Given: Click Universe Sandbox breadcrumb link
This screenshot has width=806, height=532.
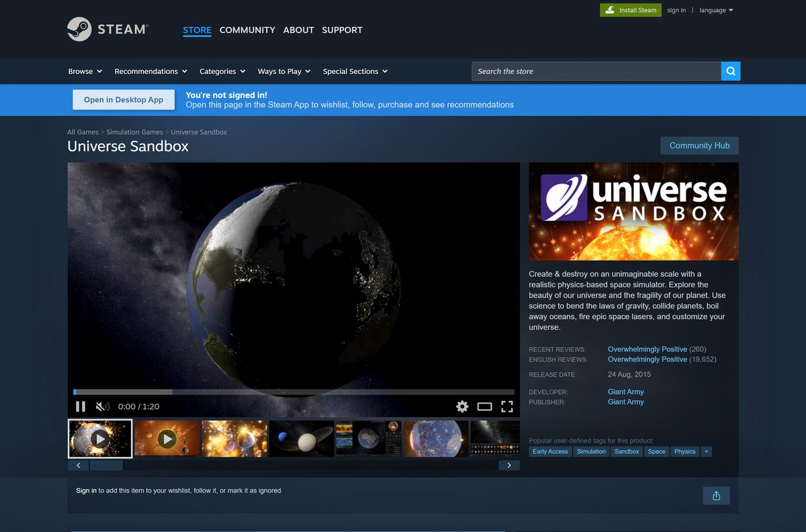Looking at the screenshot, I should coord(199,132).
